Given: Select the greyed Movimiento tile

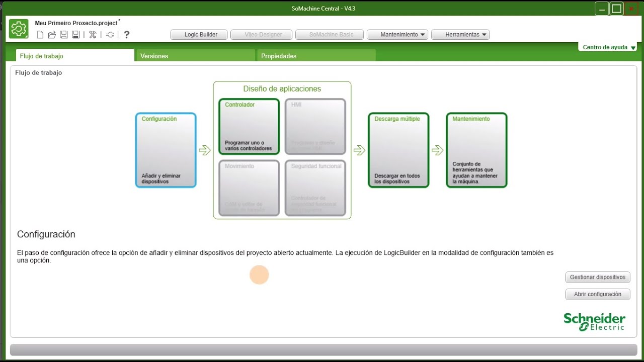Looking at the screenshot, I should tap(249, 188).
